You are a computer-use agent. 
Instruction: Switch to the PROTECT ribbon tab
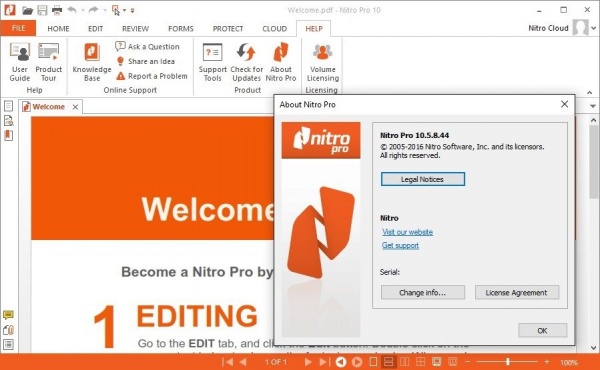(x=228, y=29)
